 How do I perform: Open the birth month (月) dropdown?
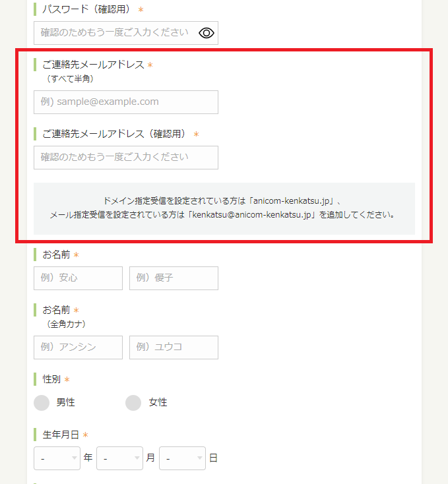(x=120, y=458)
